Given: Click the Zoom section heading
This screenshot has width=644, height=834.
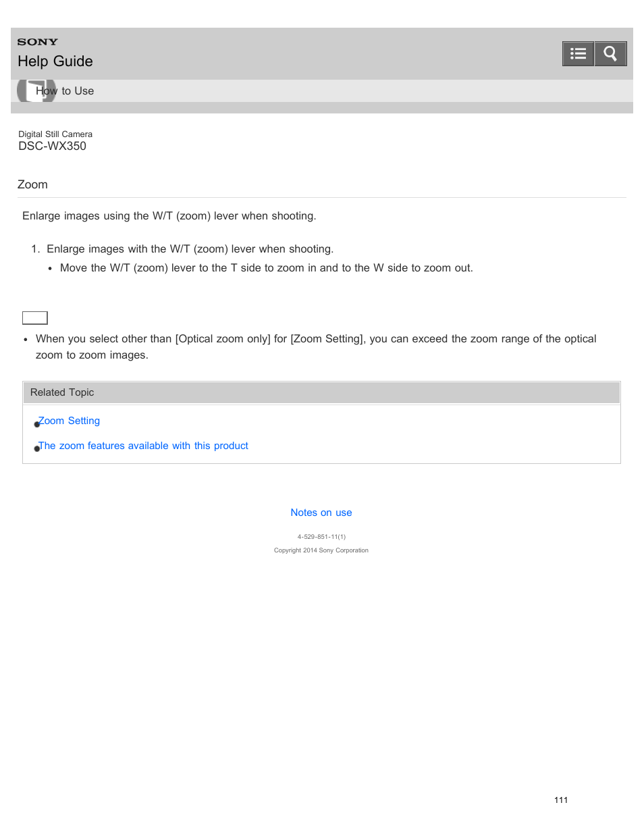Looking at the screenshot, I should click(32, 185).
